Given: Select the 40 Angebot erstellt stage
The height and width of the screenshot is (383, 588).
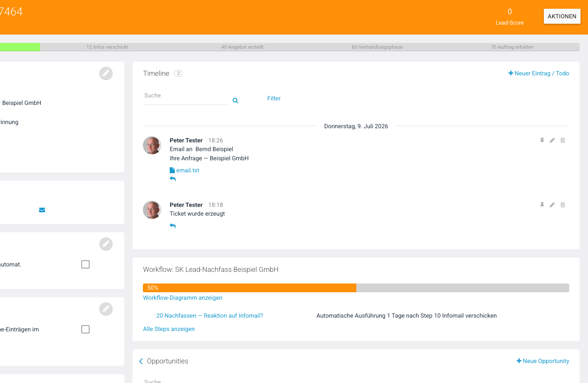Looking at the screenshot, I should tap(242, 47).
